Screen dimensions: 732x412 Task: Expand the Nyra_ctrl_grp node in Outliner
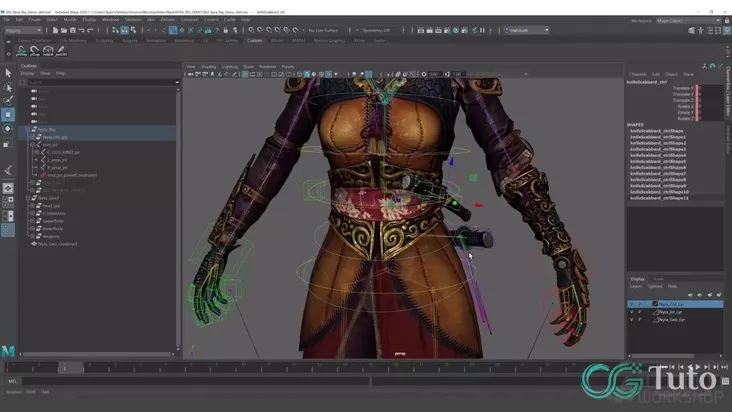tap(32, 137)
